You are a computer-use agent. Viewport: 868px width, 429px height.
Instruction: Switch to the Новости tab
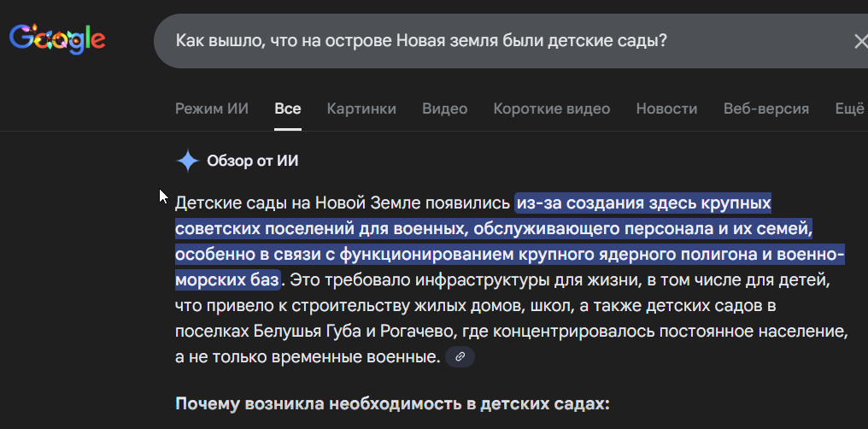point(666,109)
